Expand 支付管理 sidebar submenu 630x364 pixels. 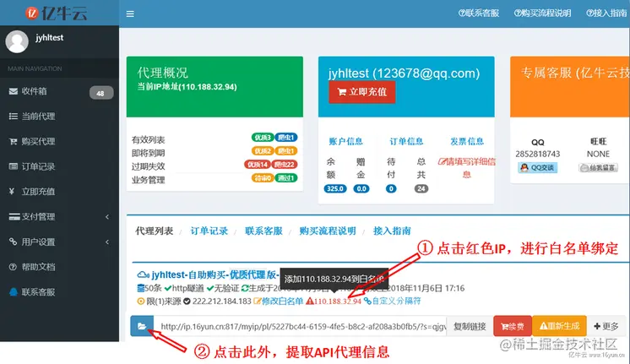point(59,217)
